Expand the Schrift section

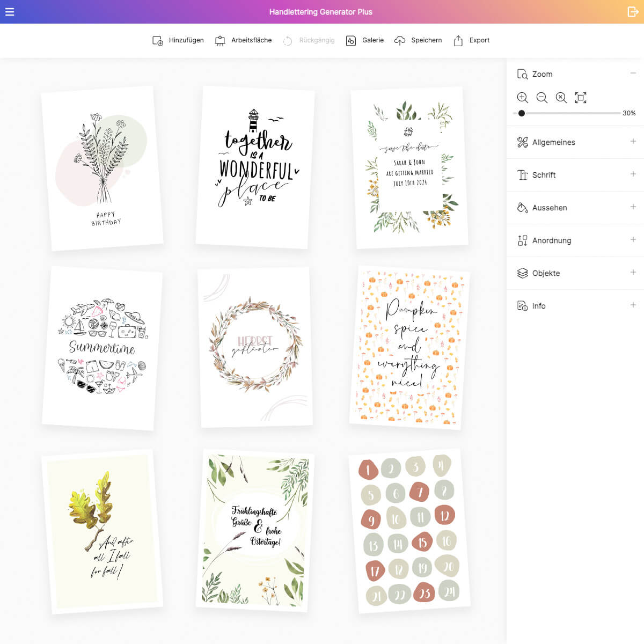(633, 174)
